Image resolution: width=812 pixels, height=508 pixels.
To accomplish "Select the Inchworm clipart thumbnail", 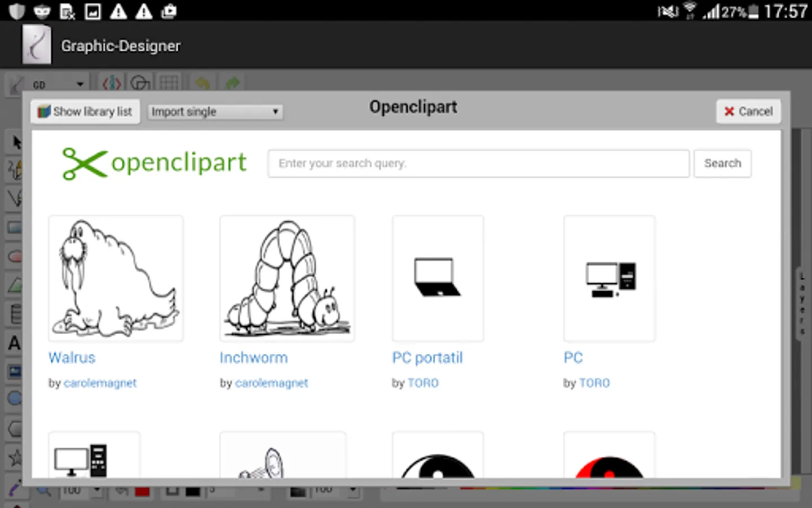I will click(287, 278).
